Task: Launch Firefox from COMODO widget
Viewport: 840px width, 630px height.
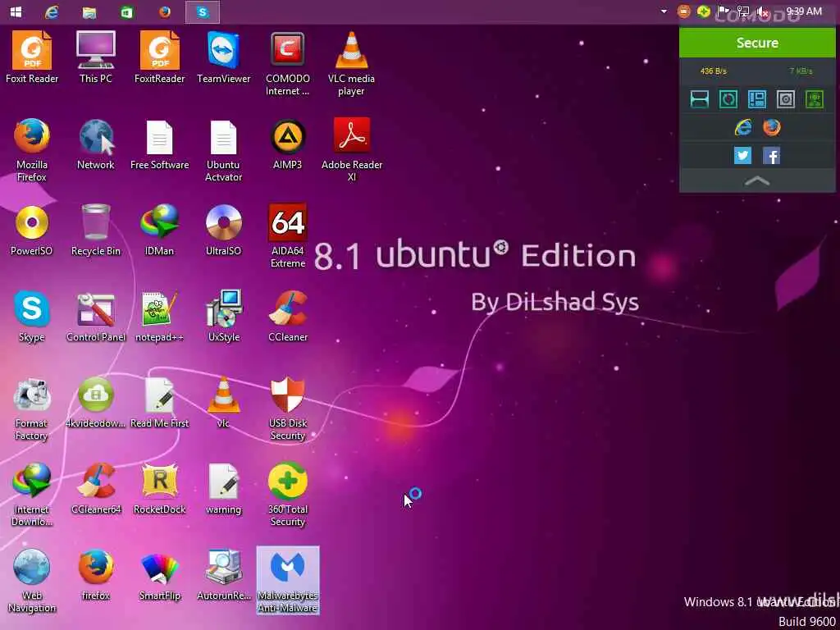Action: (x=771, y=127)
